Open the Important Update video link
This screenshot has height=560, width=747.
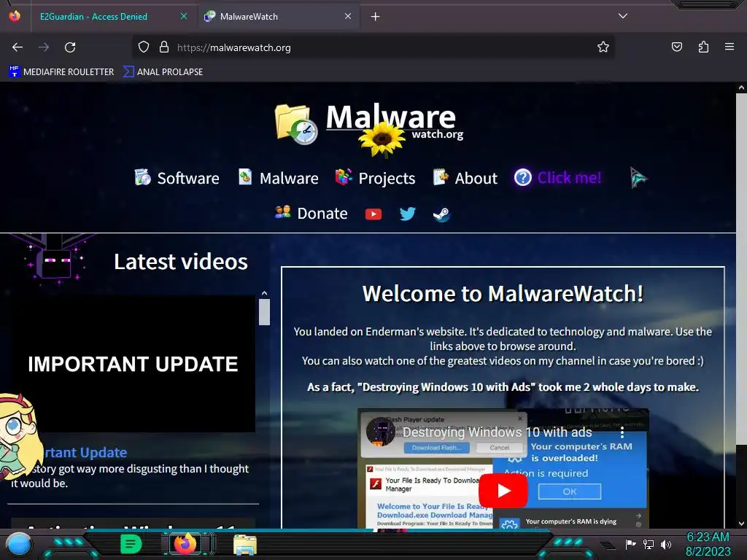click(x=86, y=452)
